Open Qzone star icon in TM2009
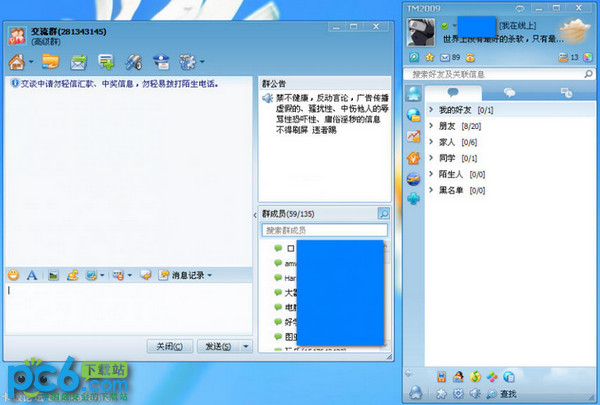Screen dimensions: 600x405 [x=430, y=57]
